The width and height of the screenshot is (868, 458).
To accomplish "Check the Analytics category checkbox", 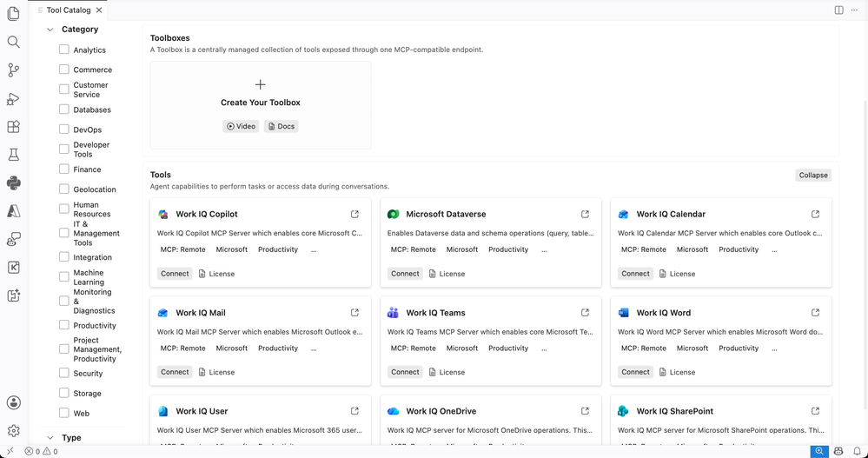I will tap(64, 50).
